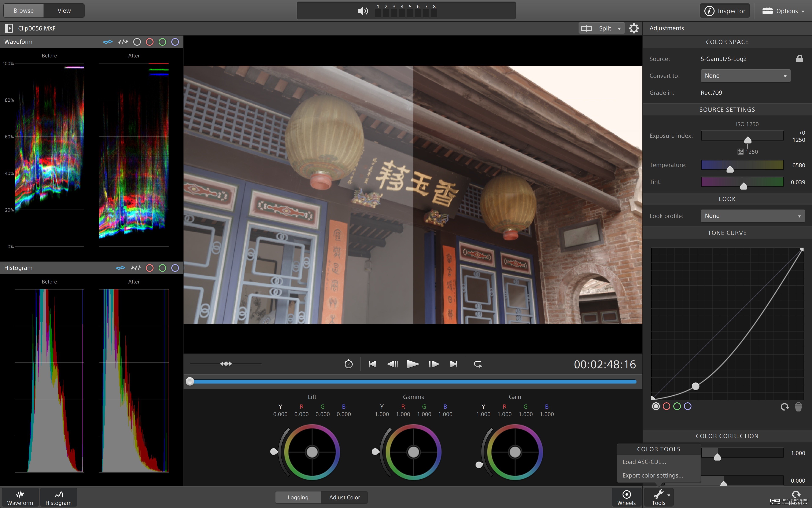Toggle the Waveform panel button
This screenshot has width=812, height=508.
click(20, 498)
